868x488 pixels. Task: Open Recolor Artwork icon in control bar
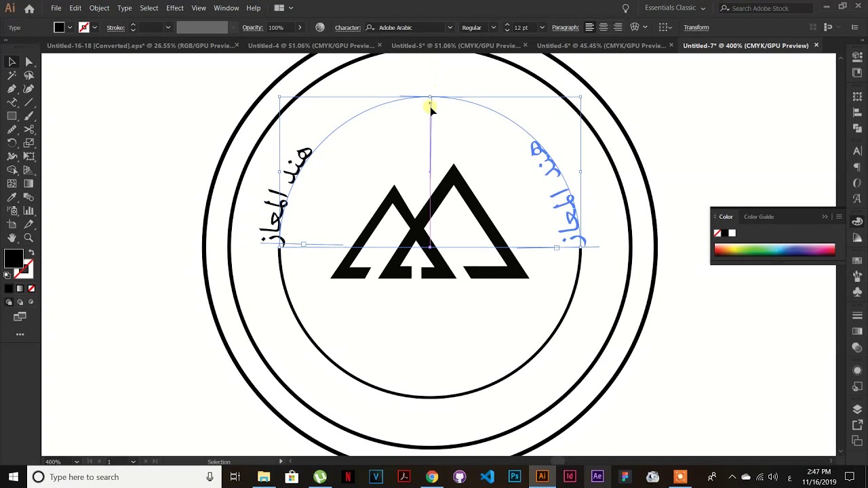click(x=320, y=27)
